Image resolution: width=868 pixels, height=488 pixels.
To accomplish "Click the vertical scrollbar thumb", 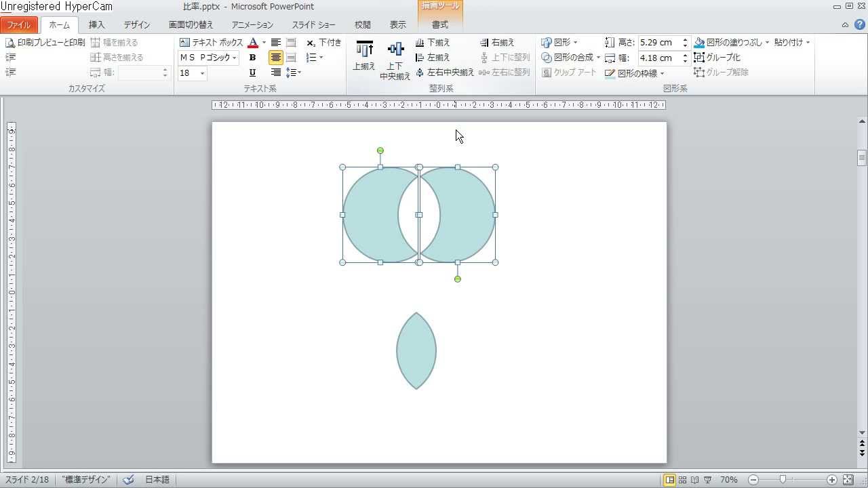I will tap(862, 158).
